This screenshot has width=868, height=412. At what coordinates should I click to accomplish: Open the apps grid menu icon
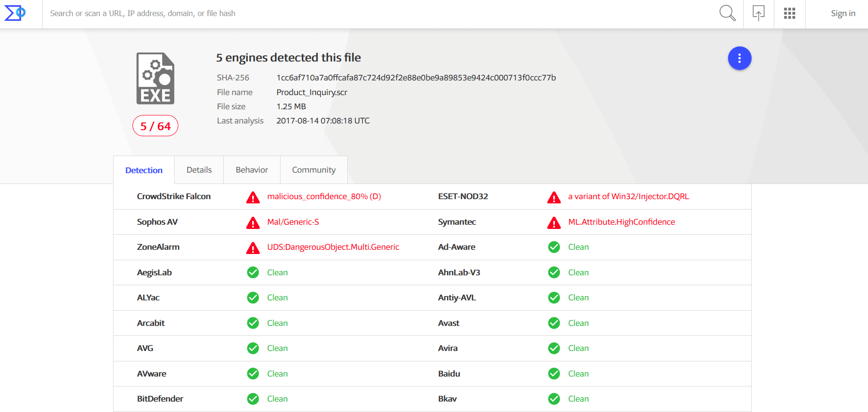(x=789, y=13)
